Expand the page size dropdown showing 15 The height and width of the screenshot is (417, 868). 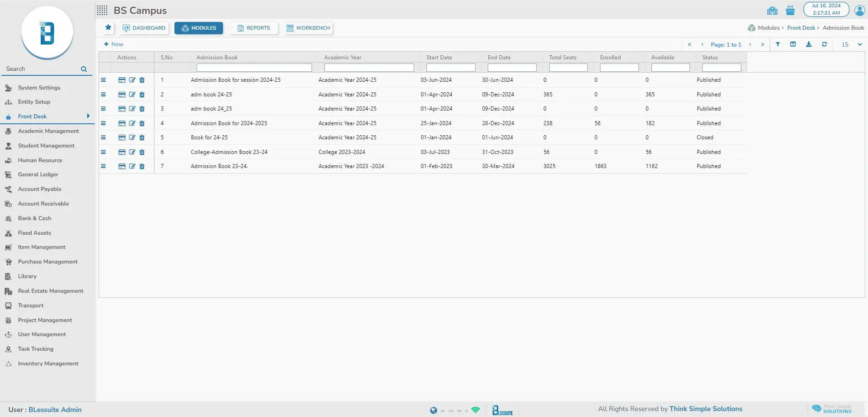click(x=860, y=44)
